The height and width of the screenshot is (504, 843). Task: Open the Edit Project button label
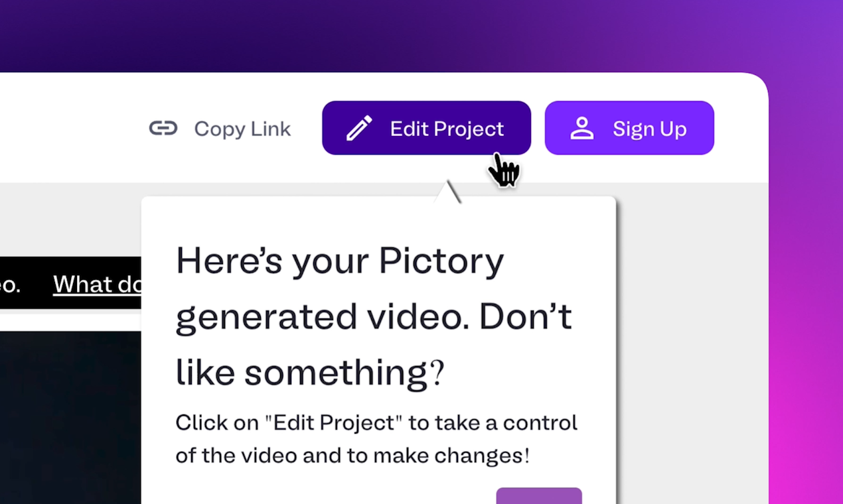coord(447,128)
